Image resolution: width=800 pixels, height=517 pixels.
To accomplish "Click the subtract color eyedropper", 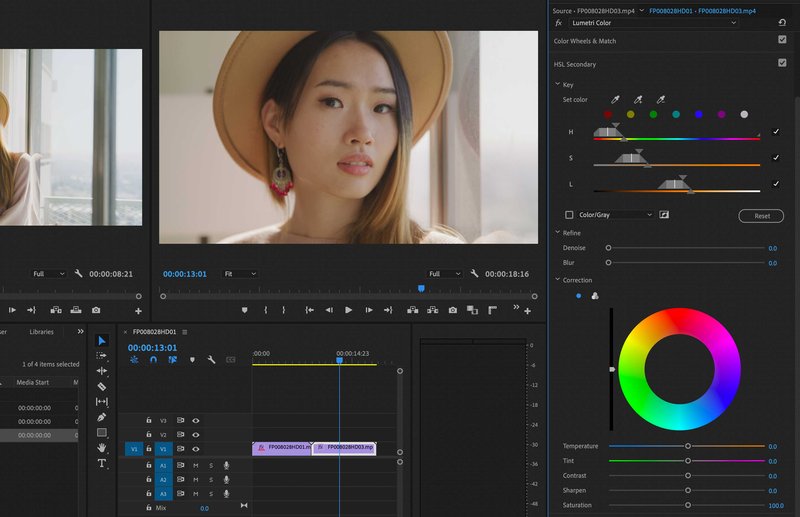I will tap(661, 100).
